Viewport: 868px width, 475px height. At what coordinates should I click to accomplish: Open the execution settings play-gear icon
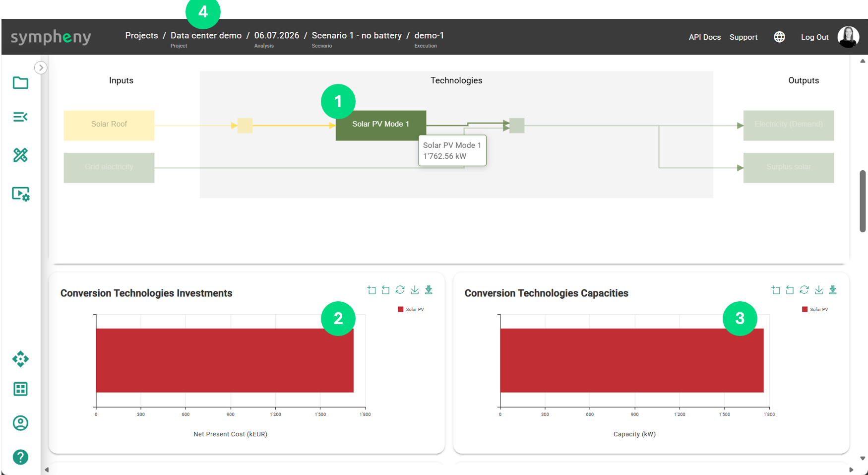20,194
